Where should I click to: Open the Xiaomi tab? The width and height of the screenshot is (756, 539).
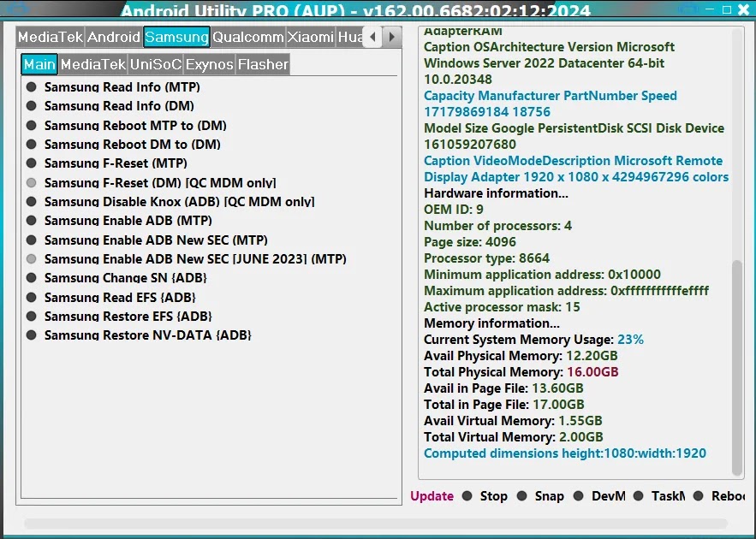[x=311, y=37]
